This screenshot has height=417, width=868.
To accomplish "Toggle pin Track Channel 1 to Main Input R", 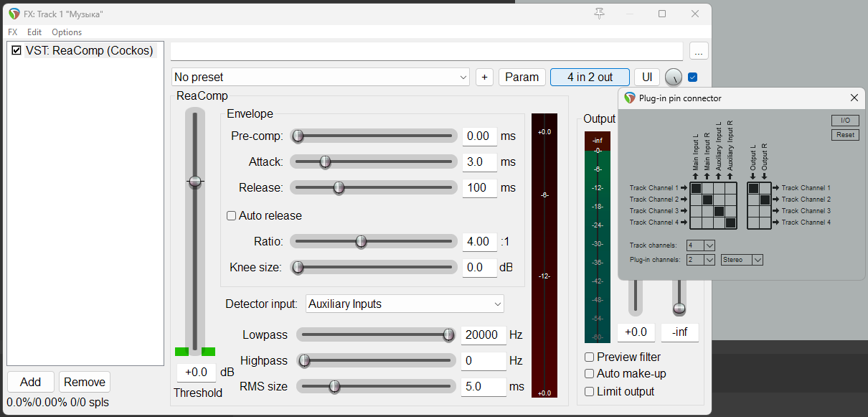I will (x=707, y=188).
